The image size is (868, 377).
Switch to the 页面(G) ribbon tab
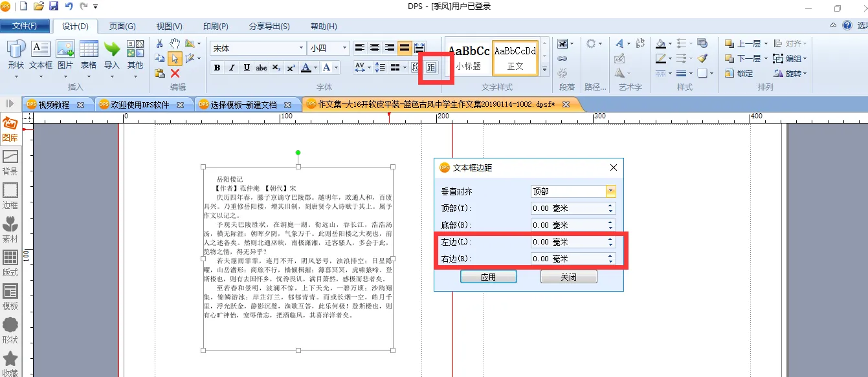(122, 26)
